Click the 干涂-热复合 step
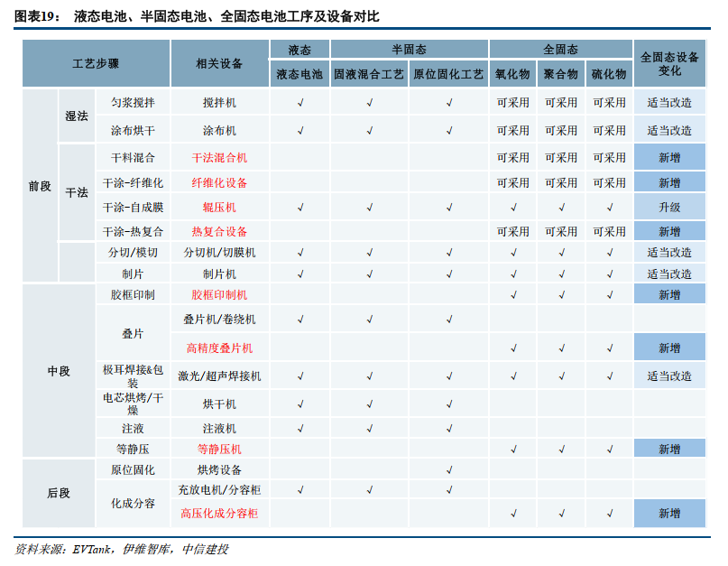This screenshot has width=728, height=566. point(133,231)
